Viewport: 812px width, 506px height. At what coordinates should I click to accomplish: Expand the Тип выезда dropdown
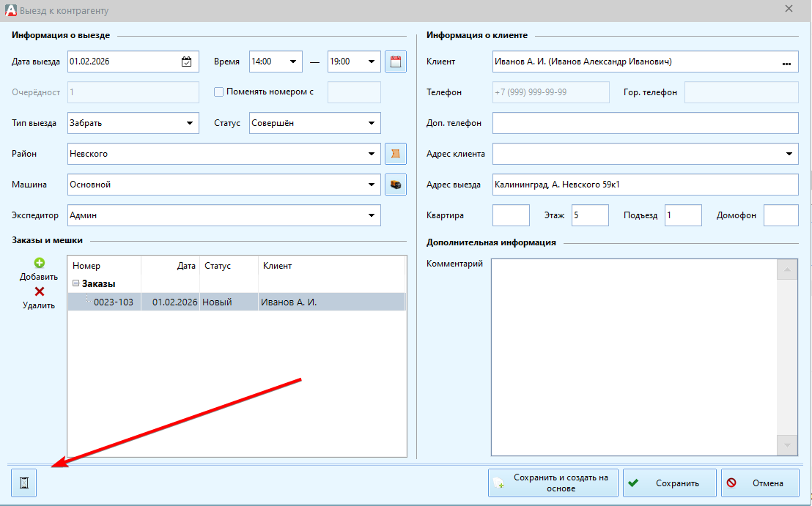pos(190,123)
